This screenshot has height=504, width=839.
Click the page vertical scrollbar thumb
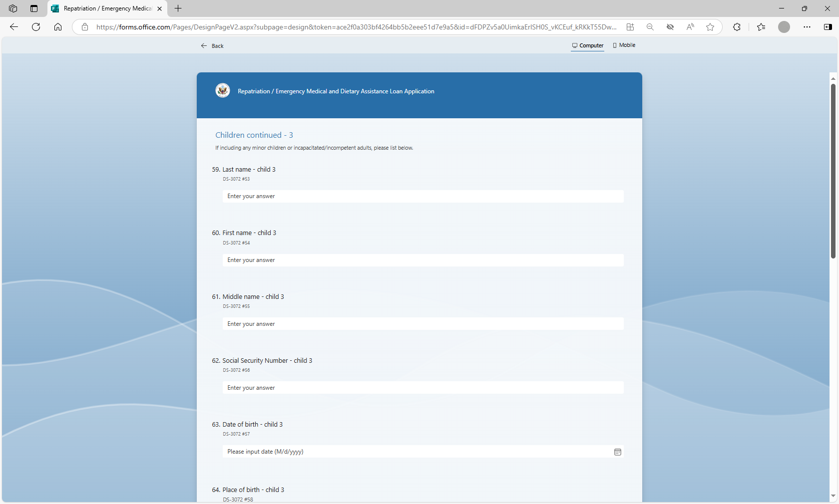tap(833, 170)
